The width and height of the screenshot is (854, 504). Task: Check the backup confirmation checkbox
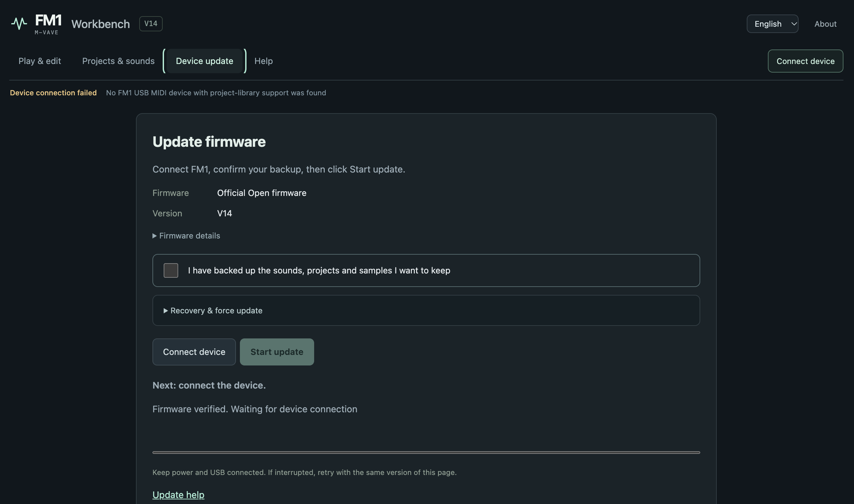pyautogui.click(x=171, y=270)
